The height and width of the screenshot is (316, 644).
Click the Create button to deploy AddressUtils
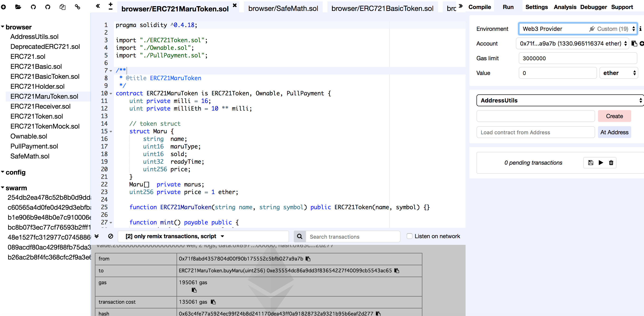615,116
